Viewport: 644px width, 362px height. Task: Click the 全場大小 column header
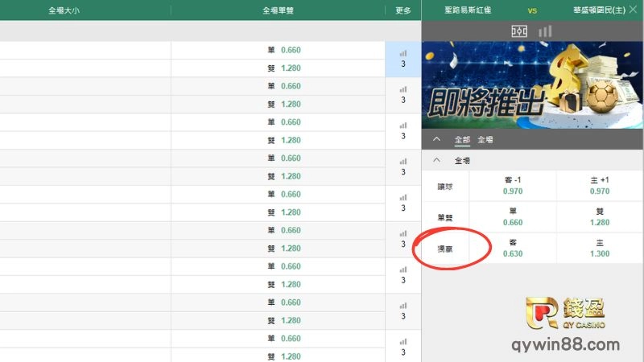64,10
